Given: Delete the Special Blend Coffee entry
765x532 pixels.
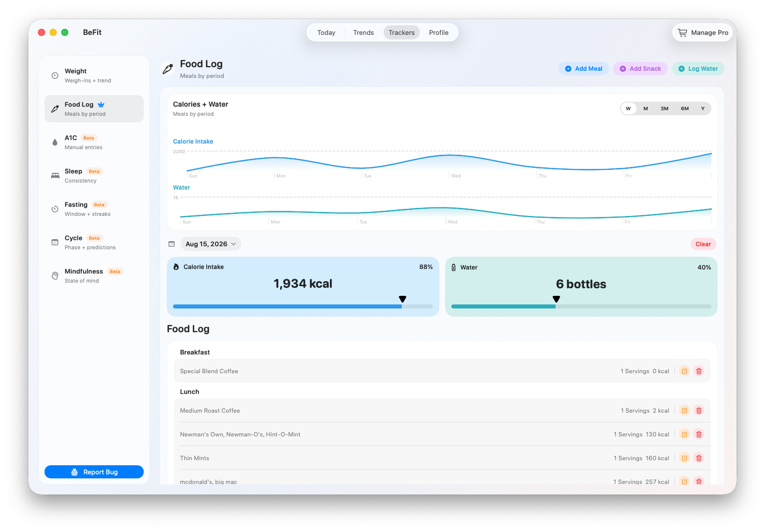Looking at the screenshot, I should [x=699, y=371].
